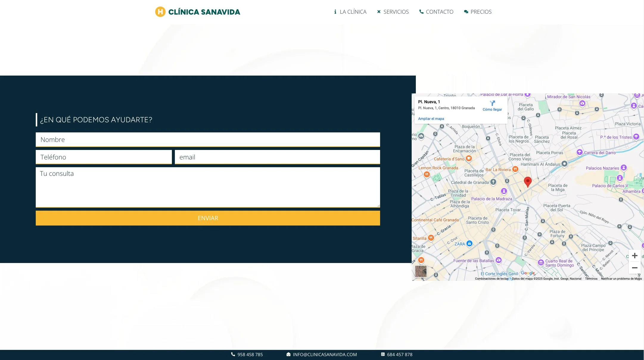Click the map zoom-in plus control

click(635, 255)
